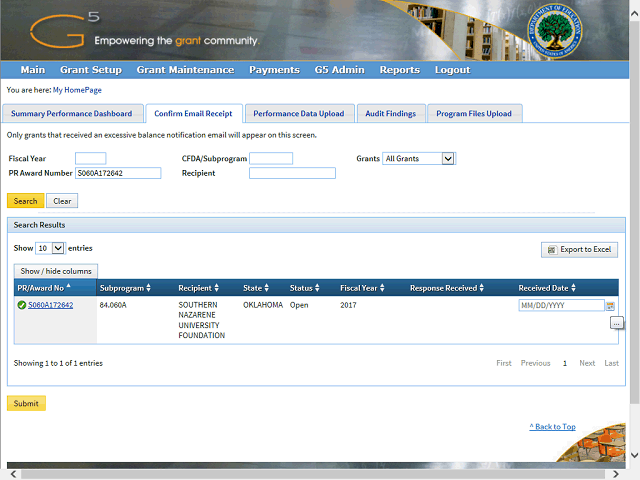Go to the Previous results page
Image resolution: width=640 pixels, height=480 pixels.
(x=535, y=363)
